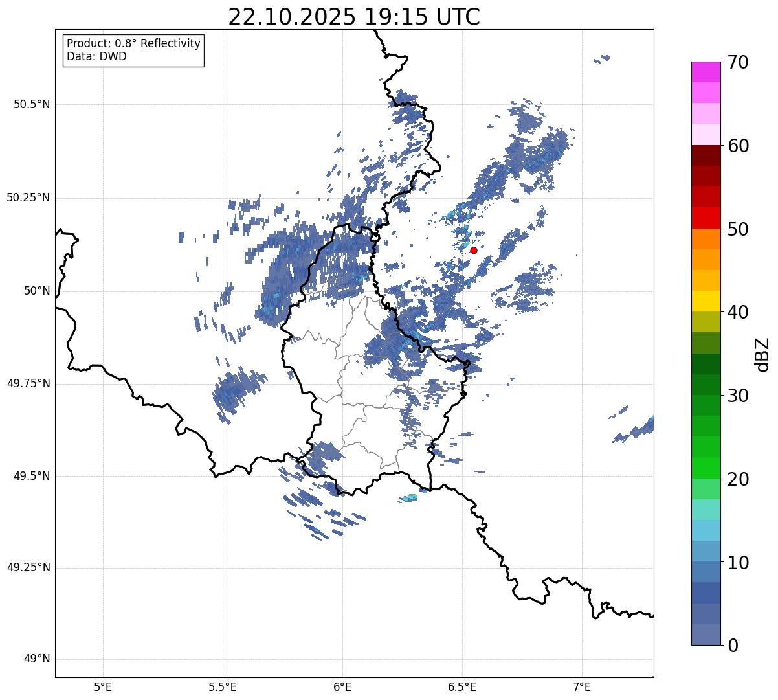Pick the yellow colorbar segment above 40
Image resolution: width=778 pixels, height=700 pixels.
(706, 301)
